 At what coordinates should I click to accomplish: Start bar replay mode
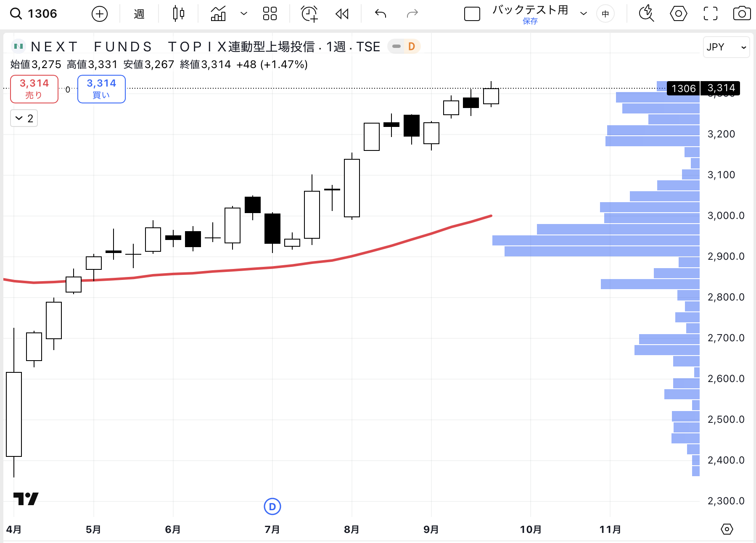(342, 14)
